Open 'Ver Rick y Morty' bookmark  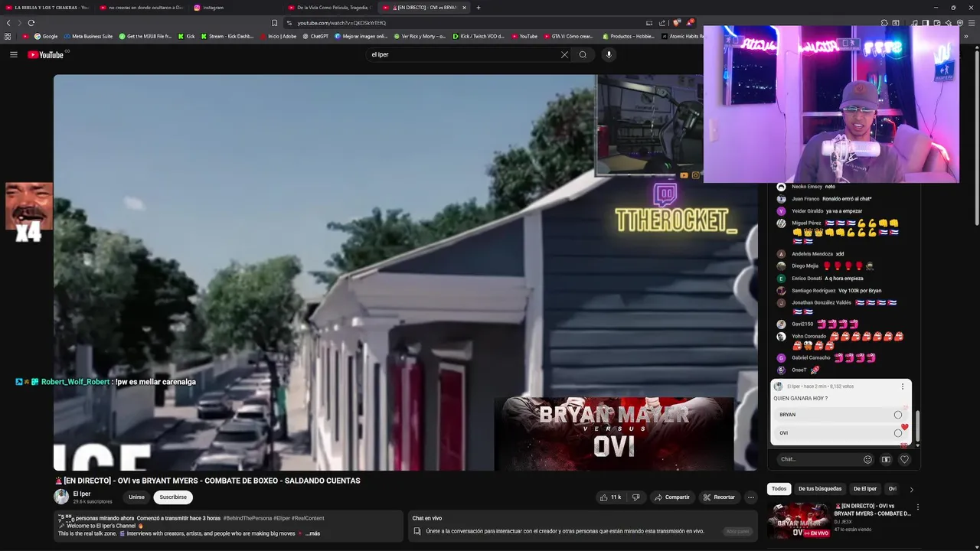(x=419, y=36)
